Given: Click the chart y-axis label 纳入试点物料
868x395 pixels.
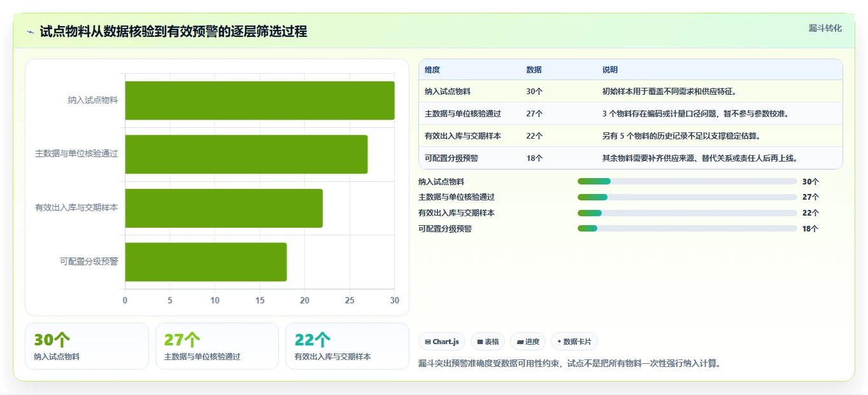Looking at the screenshot, I should [93, 100].
